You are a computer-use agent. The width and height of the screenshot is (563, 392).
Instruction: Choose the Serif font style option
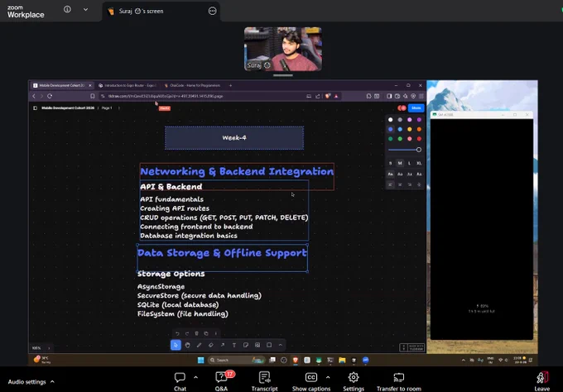[x=409, y=174]
